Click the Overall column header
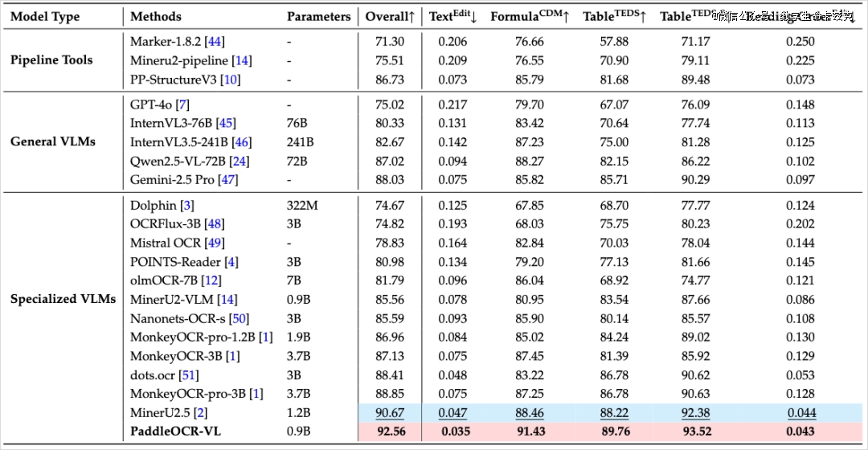 (390, 16)
